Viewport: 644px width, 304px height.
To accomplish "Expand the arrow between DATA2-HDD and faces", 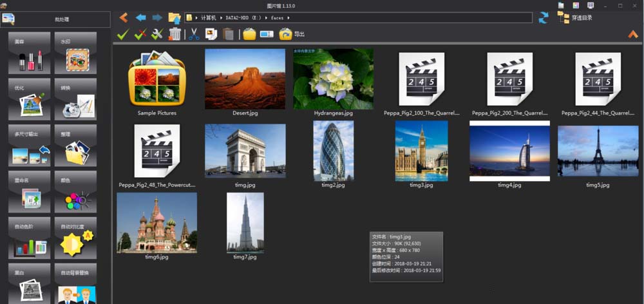I will tap(266, 18).
